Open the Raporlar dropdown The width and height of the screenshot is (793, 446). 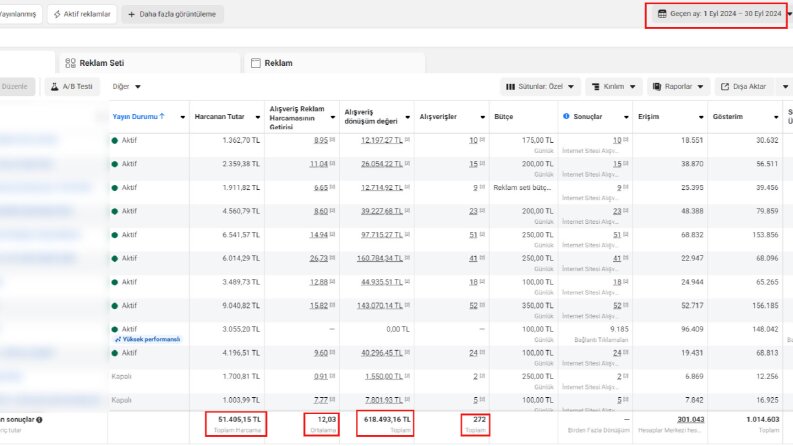pos(678,86)
